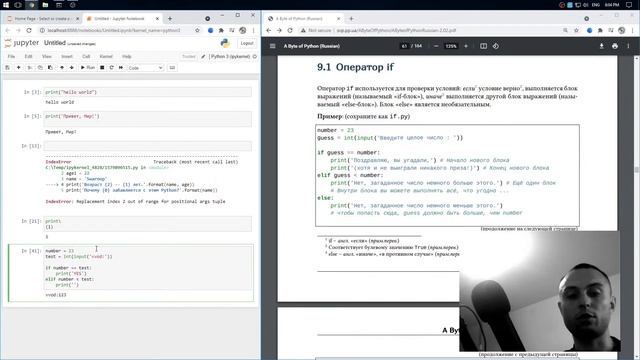This screenshot has height=360, width=640.
Task: Click the Not secure site info indicator
Action: coord(316,31)
